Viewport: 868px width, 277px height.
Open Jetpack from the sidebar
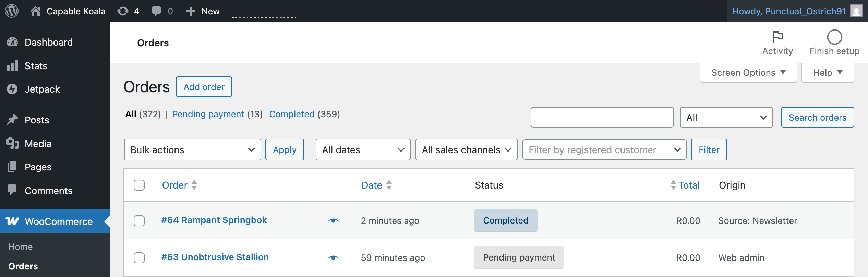(x=42, y=89)
